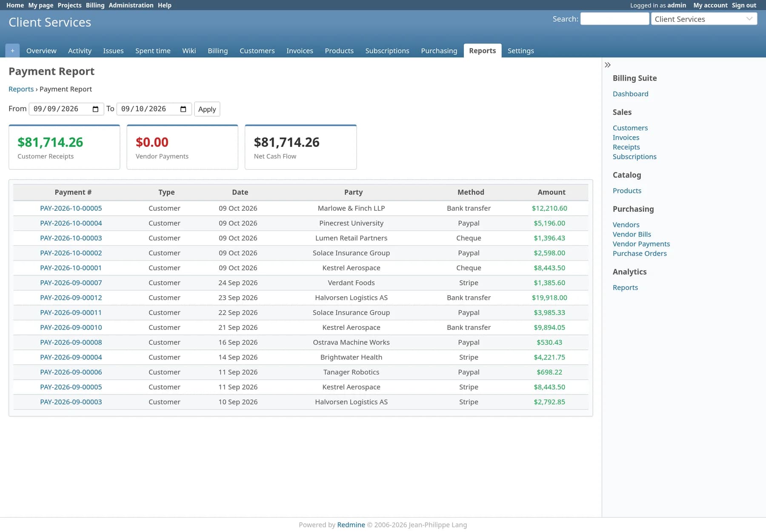
Task: Switch to the Activity tab
Action: (80, 51)
